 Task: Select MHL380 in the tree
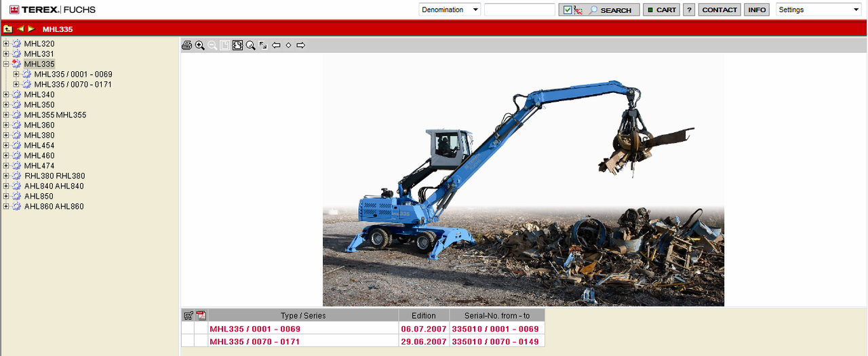(39, 136)
